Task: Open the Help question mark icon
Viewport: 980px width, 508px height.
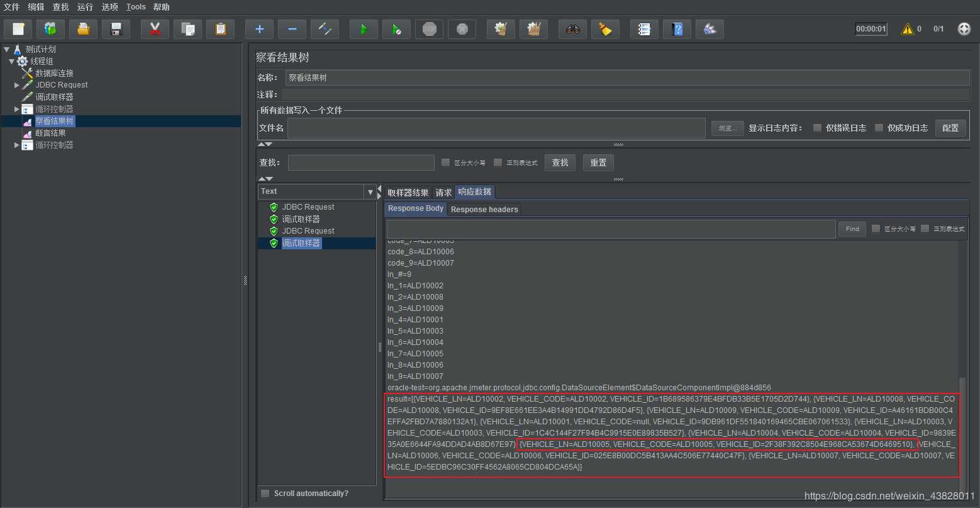Action: pyautogui.click(x=677, y=29)
